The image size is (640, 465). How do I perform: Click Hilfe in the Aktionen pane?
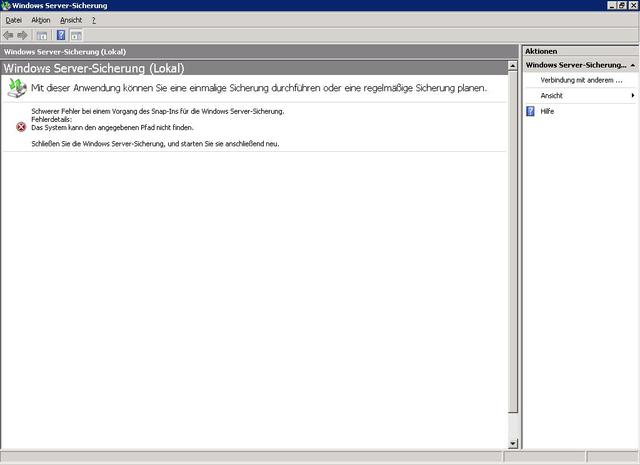pos(547,111)
